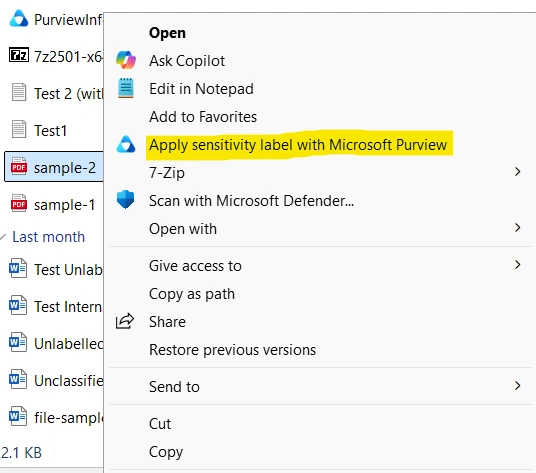This screenshot has height=473, width=536.
Task: Click Open at top of context menu
Action: [x=167, y=33]
